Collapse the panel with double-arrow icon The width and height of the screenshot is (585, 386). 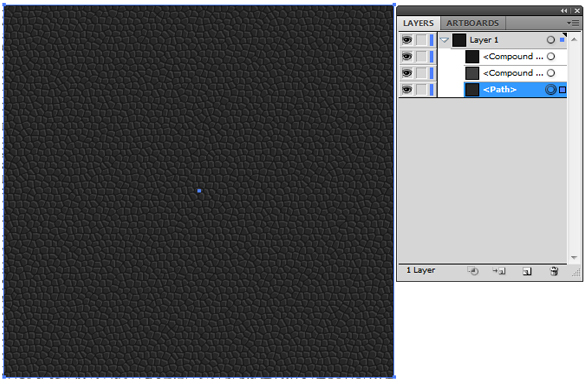564,11
